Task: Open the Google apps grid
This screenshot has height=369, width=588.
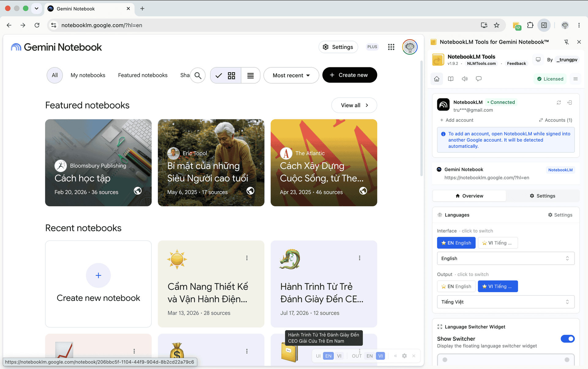Action: 391,47
